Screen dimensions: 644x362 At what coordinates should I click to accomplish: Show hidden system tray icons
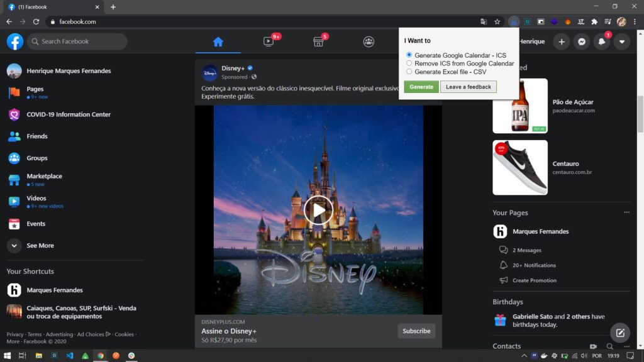[x=524, y=356]
